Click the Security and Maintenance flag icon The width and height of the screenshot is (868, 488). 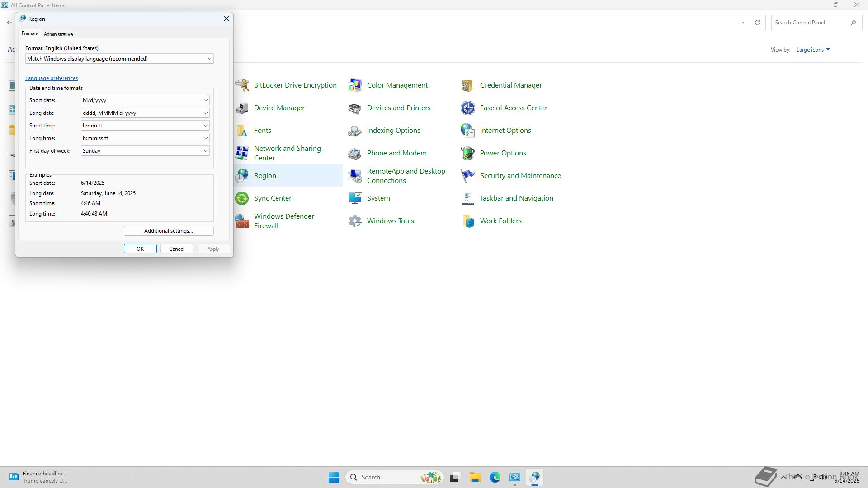point(467,176)
